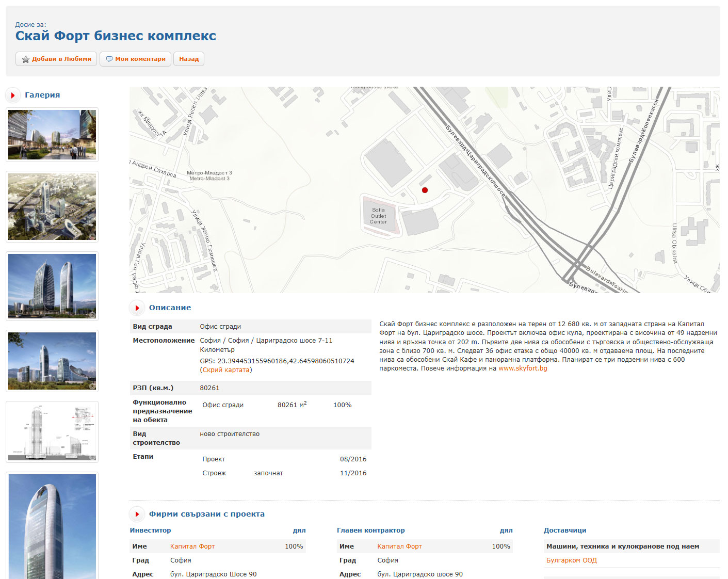Open fourth gallery thumbnail with skyline view
The height and width of the screenshot is (579, 728).
tap(52, 361)
